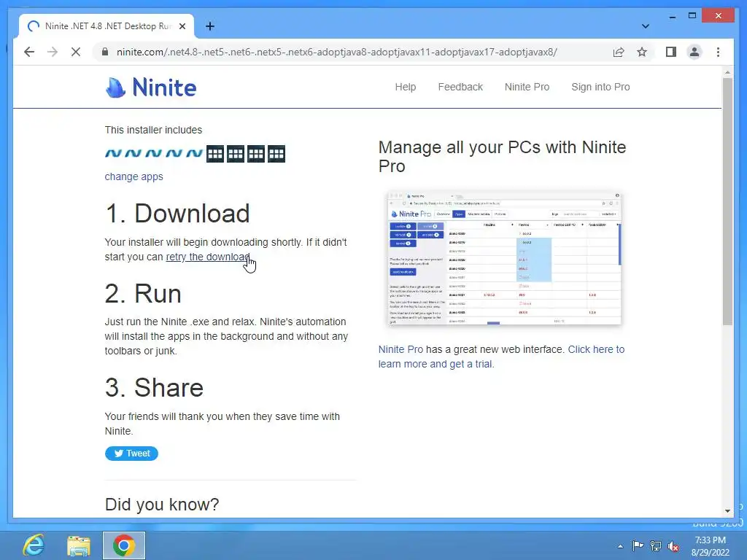747x560 pixels.
Task: Click the 'Did you know?' heading
Action: click(161, 505)
